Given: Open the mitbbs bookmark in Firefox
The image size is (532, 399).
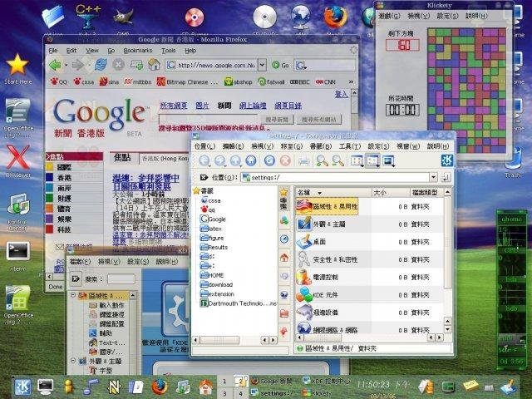Looking at the screenshot, I should click(138, 81).
